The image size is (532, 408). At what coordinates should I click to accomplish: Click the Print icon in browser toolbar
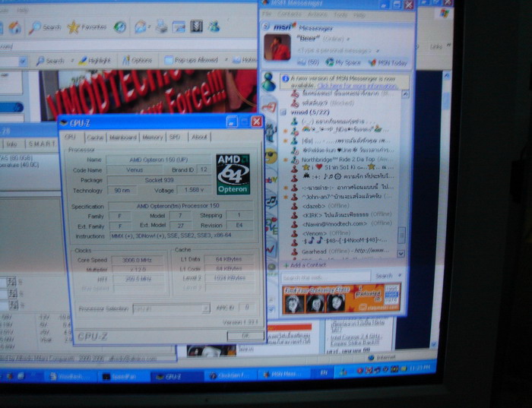[x=161, y=27]
